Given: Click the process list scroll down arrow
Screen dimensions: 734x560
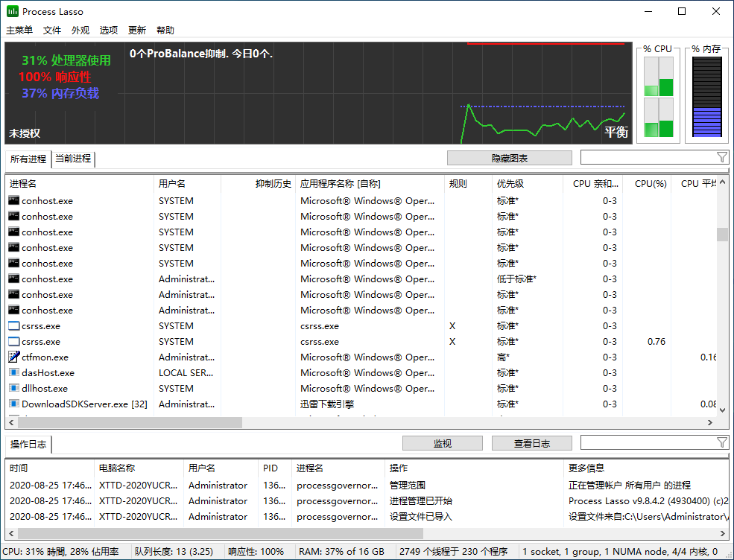Looking at the screenshot, I should (x=722, y=410).
